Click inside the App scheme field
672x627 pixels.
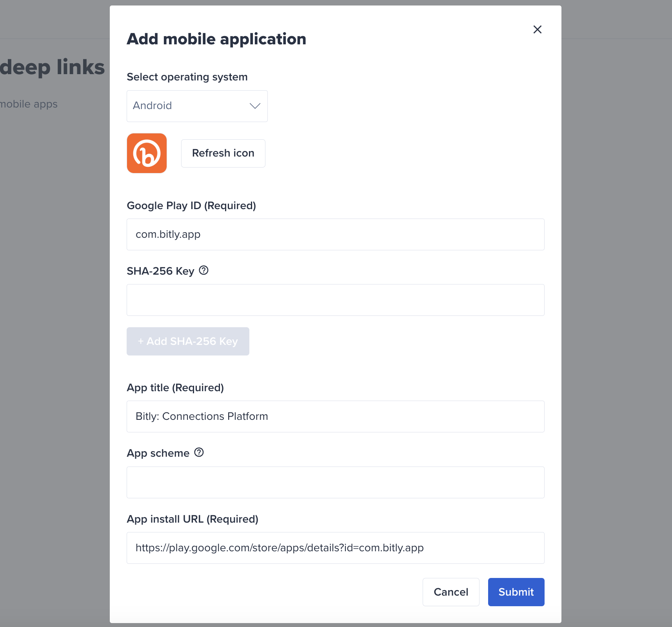coord(335,482)
